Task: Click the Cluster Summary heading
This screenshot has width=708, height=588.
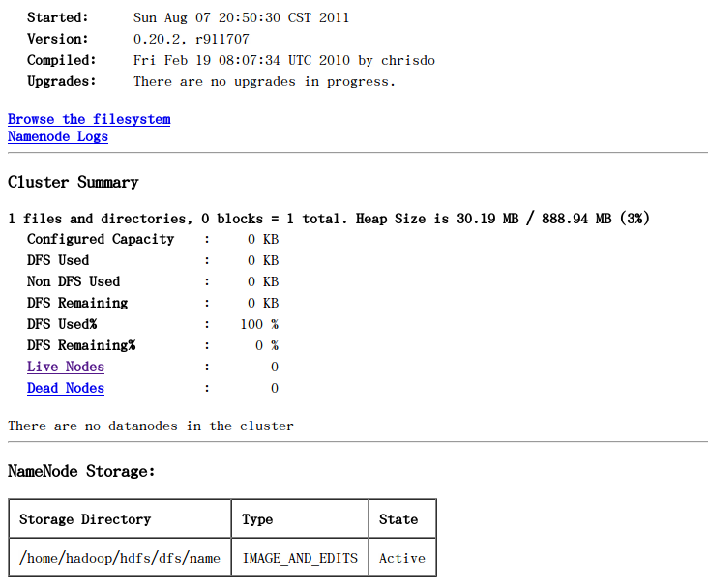Action: (x=74, y=182)
